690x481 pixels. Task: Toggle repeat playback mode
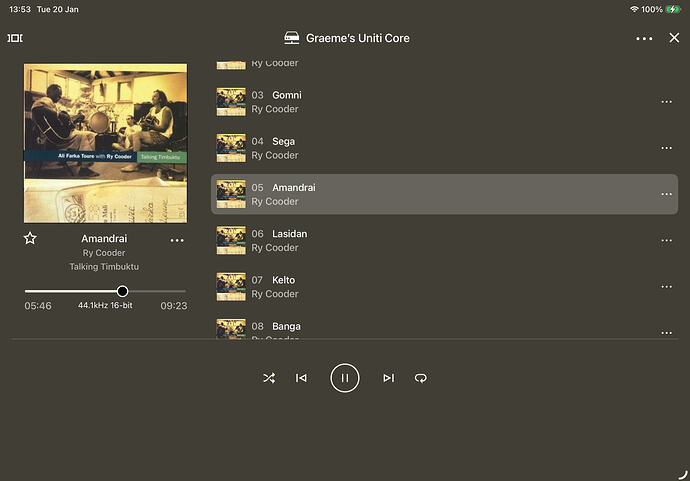pos(421,378)
